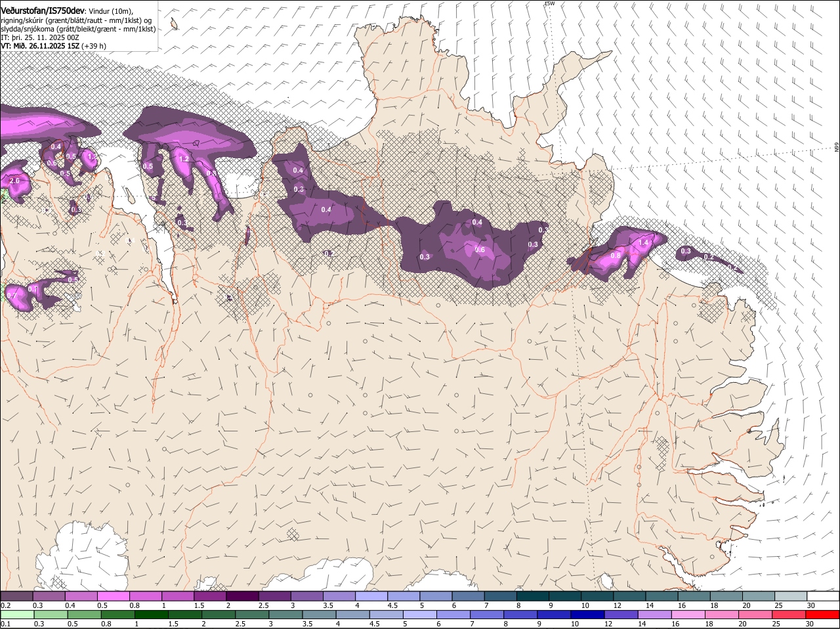Click the '0.2' label under the snow legend
Screen dimensions: 840x629
point(5,605)
